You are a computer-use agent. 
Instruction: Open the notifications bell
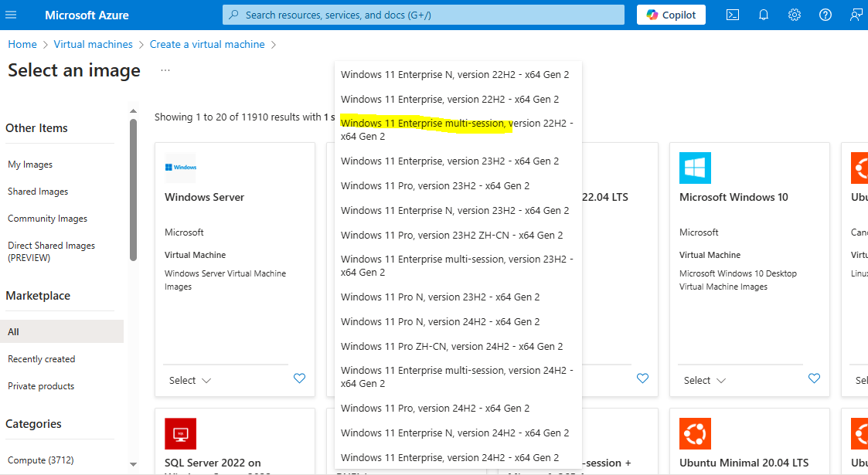point(764,15)
